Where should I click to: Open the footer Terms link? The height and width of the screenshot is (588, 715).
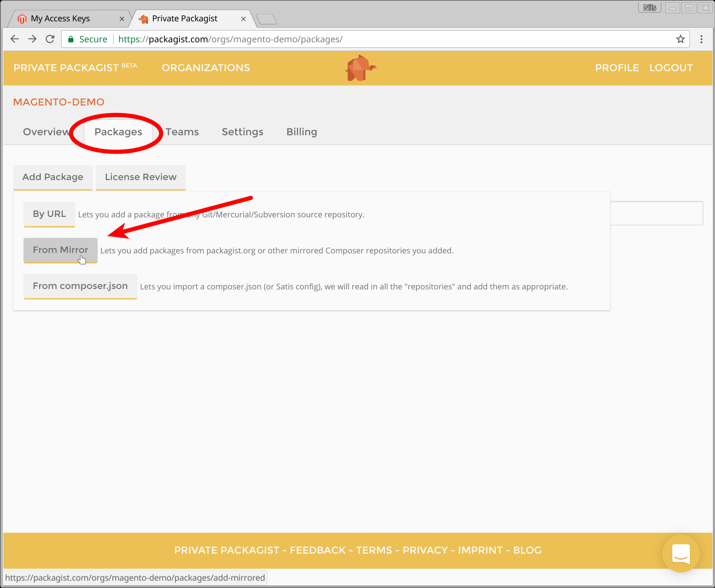click(x=374, y=550)
